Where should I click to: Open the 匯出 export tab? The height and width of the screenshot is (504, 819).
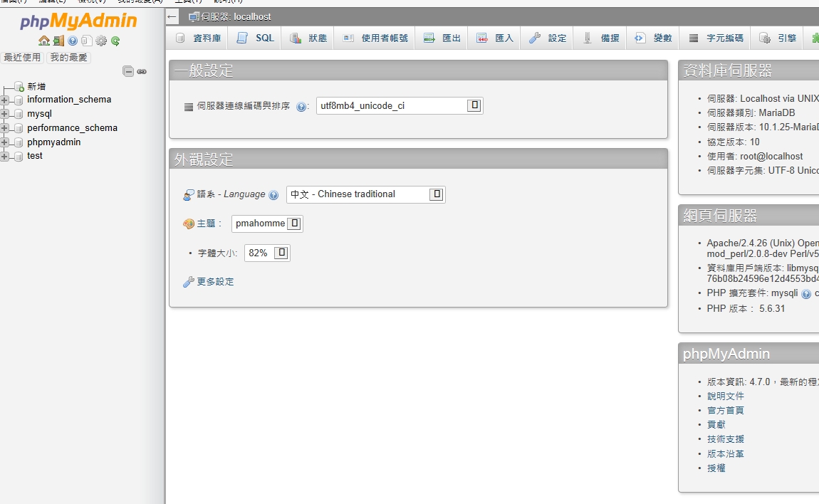click(x=442, y=38)
